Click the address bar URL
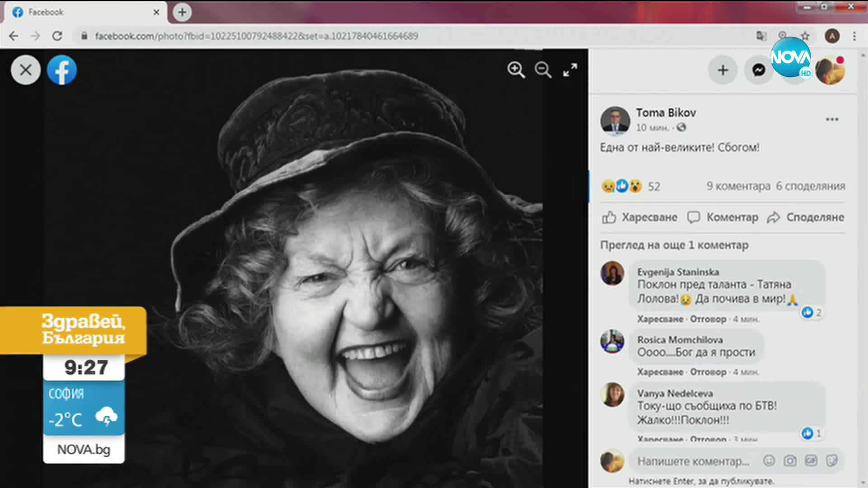The height and width of the screenshot is (488, 868). click(256, 36)
